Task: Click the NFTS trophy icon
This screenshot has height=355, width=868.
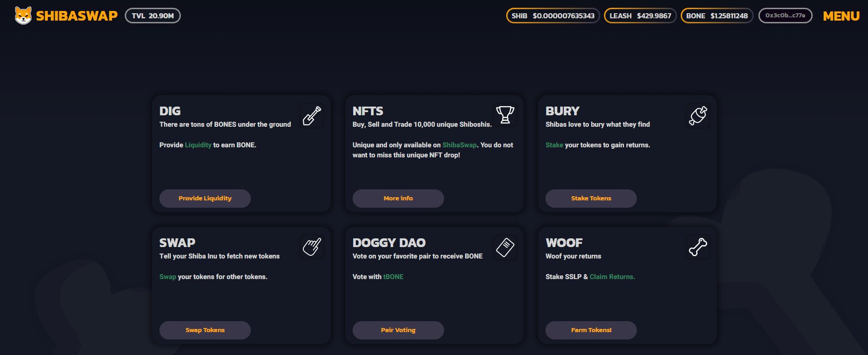Action: coord(505,115)
